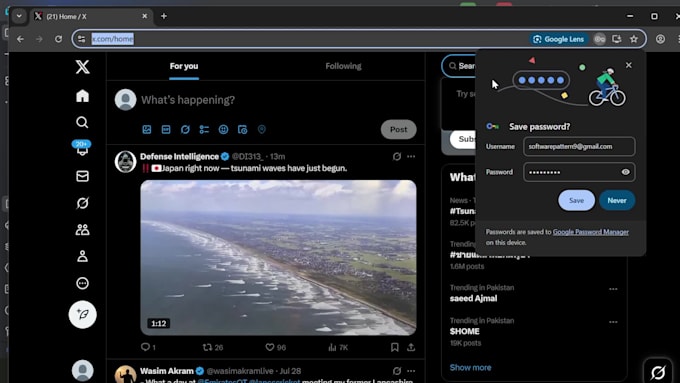This screenshot has height=383, width=680.
Task: Tag location icon in composer
Action: coord(262,129)
